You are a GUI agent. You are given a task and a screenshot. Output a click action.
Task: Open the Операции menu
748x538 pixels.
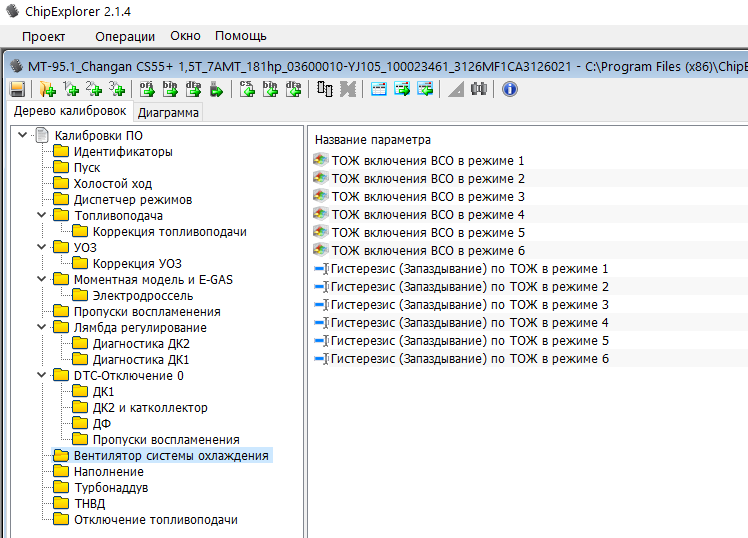[x=125, y=36]
